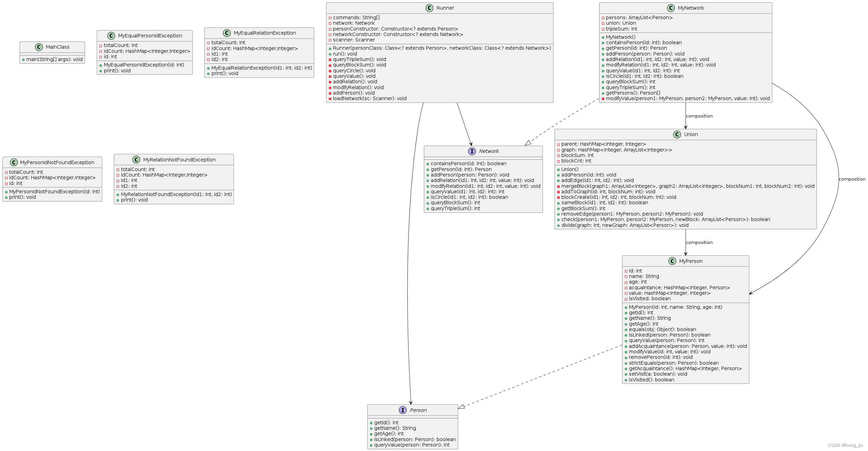Click the class icon beside MyEqualPersonIdException

tap(111, 36)
